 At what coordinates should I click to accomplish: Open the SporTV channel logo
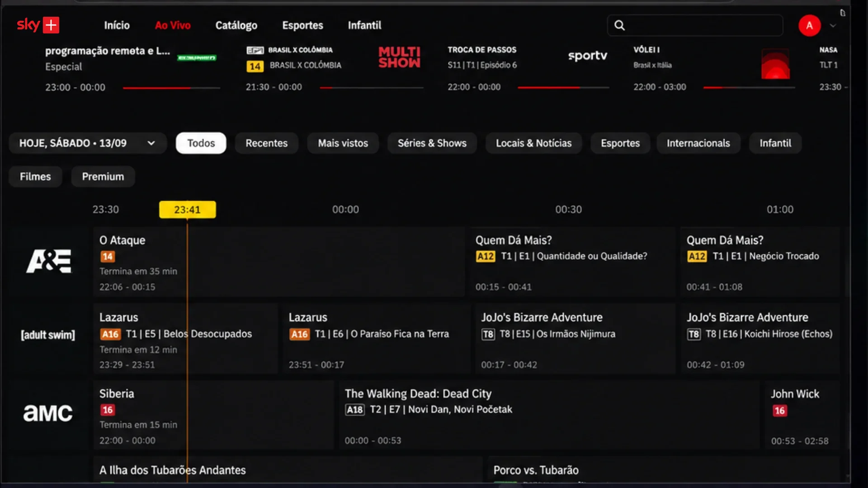click(587, 56)
